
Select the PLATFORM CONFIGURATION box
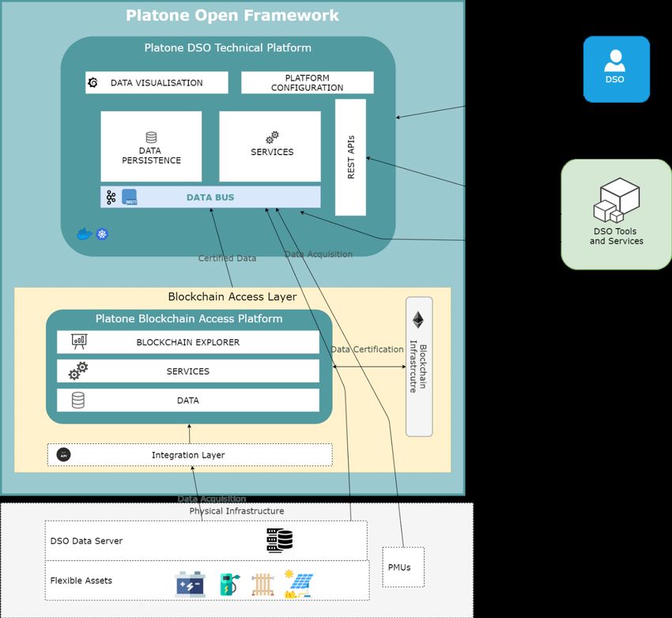(x=308, y=83)
